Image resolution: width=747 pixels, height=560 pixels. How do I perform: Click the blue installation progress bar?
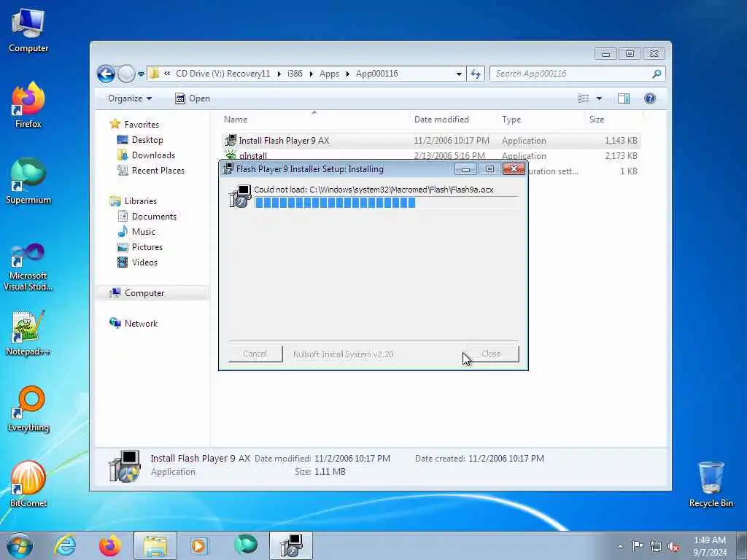(385, 203)
